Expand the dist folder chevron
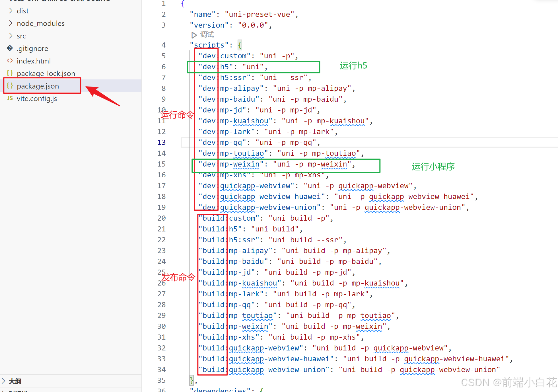 pyautogui.click(x=11, y=11)
